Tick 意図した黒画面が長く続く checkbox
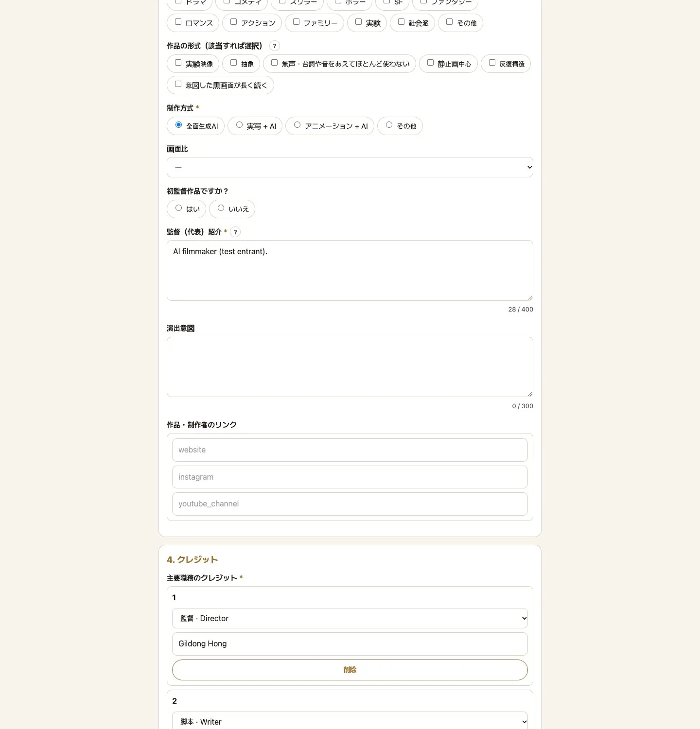700x729 pixels. coord(178,84)
